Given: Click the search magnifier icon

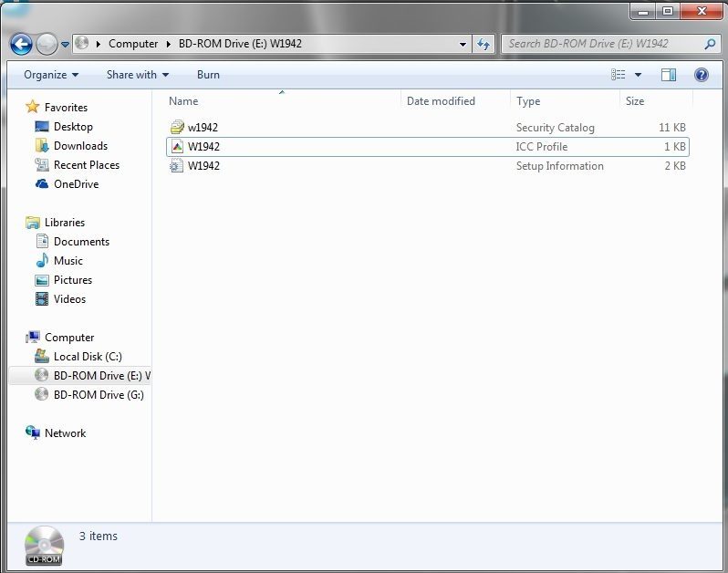Looking at the screenshot, I should click(710, 44).
